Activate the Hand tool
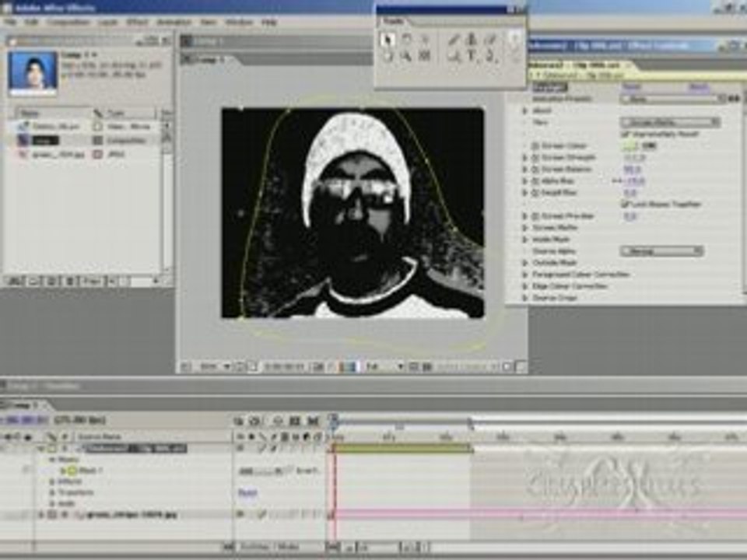Viewport: 747px width, 560px height. coord(388,56)
